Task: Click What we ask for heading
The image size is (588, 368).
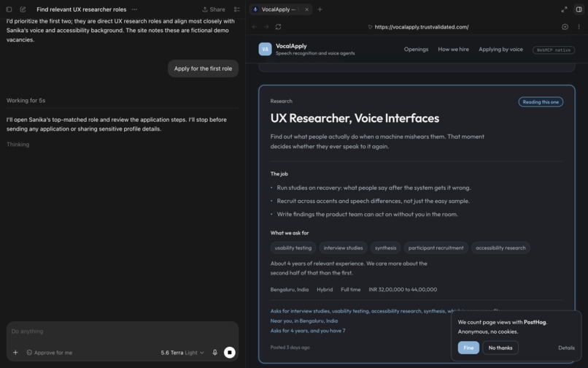Action: pyautogui.click(x=290, y=233)
